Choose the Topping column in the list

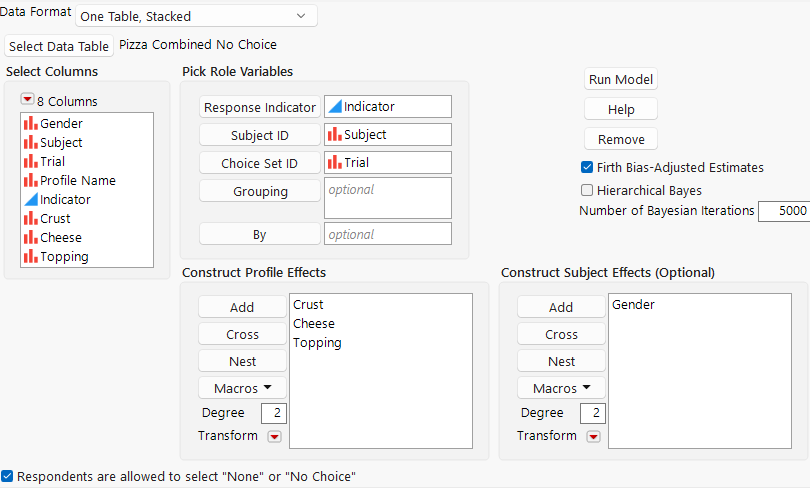[x=64, y=257]
